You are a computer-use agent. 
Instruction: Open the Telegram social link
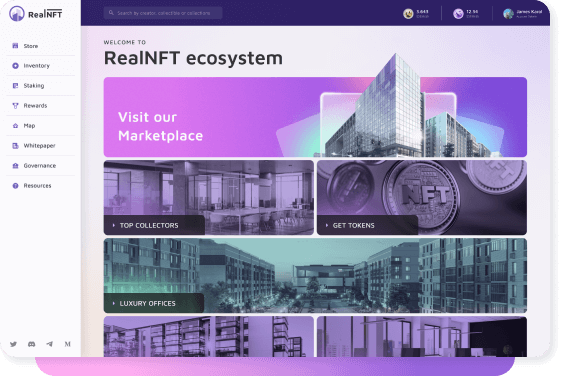(49, 344)
